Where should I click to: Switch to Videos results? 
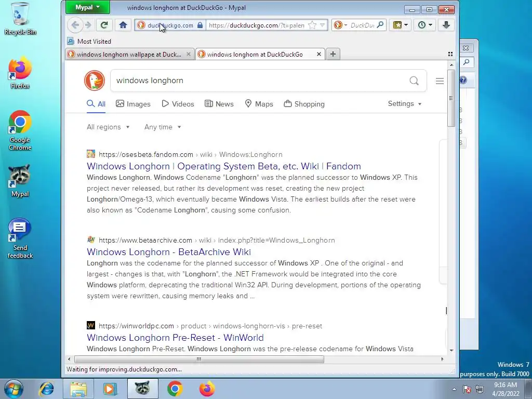click(178, 104)
